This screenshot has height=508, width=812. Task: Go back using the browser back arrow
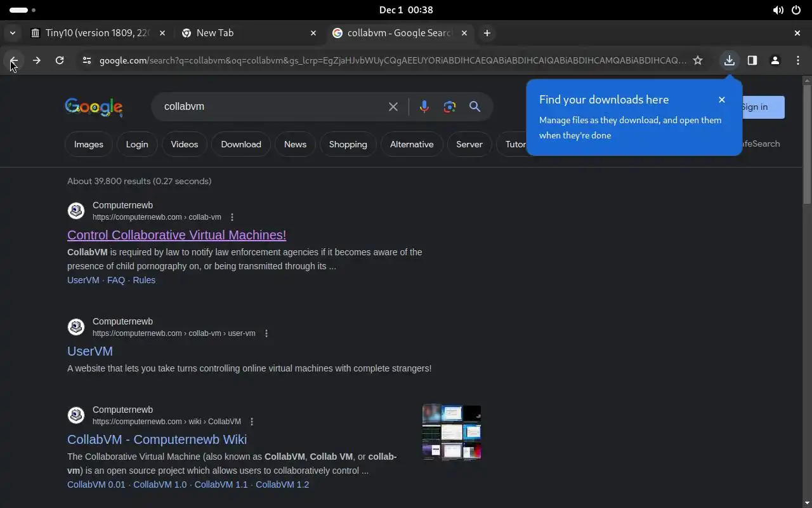point(13,60)
